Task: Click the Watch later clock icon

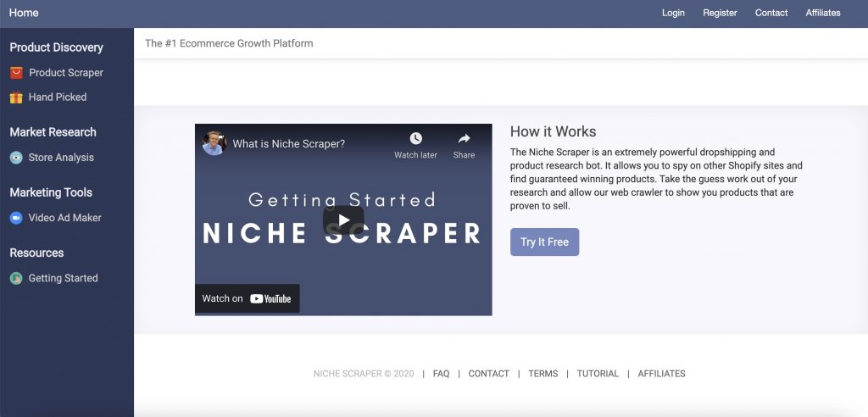Action: 415,138
